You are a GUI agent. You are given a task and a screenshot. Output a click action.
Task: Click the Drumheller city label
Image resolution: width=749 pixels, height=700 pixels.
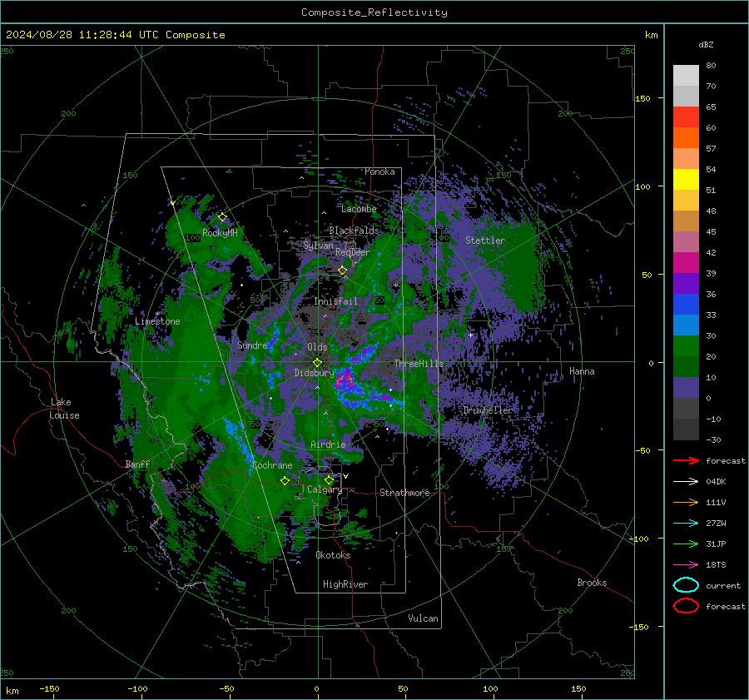tap(487, 410)
